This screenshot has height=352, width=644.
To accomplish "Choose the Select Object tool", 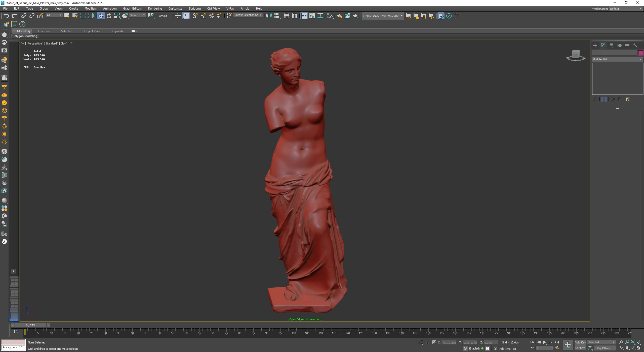I will coord(67,16).
